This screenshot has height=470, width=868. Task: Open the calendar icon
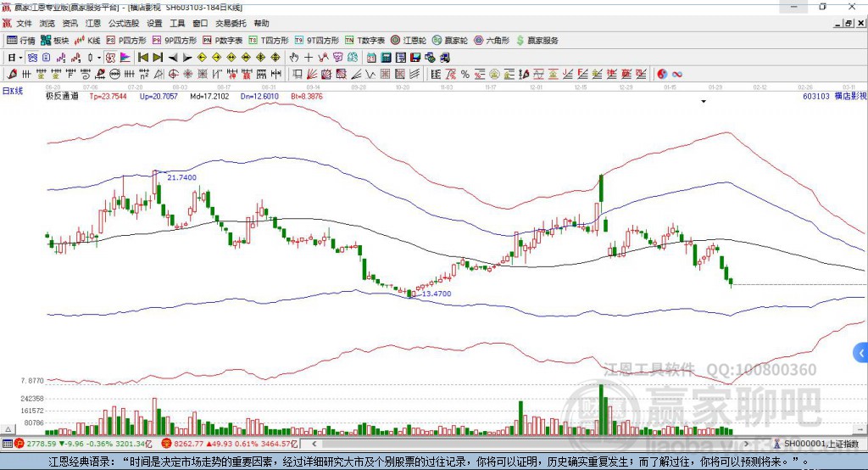tap(371, 58)
